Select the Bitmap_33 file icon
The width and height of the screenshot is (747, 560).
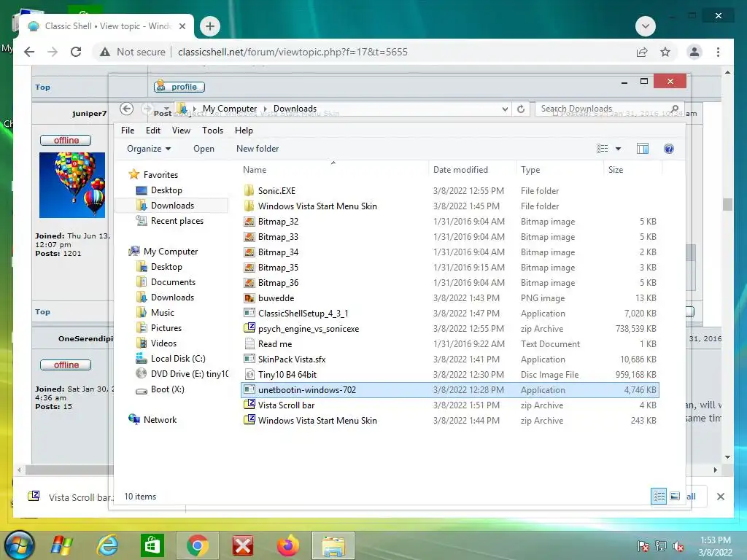tap(249, 237)
